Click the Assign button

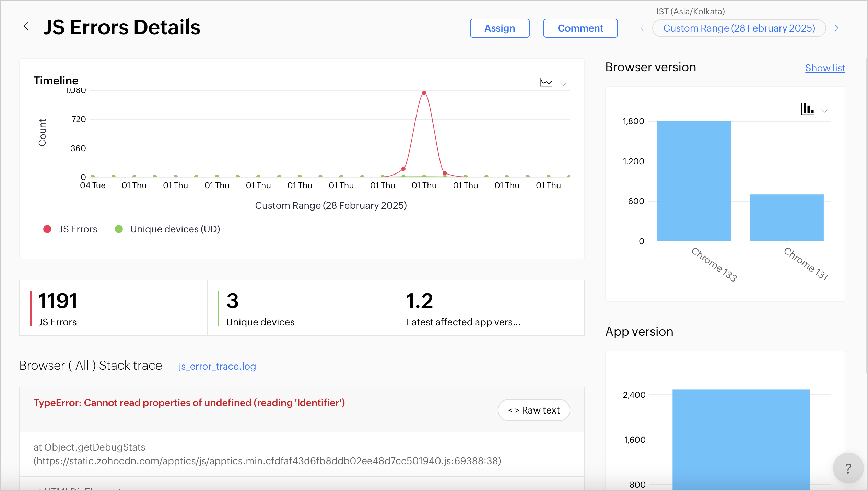[500, 28]
